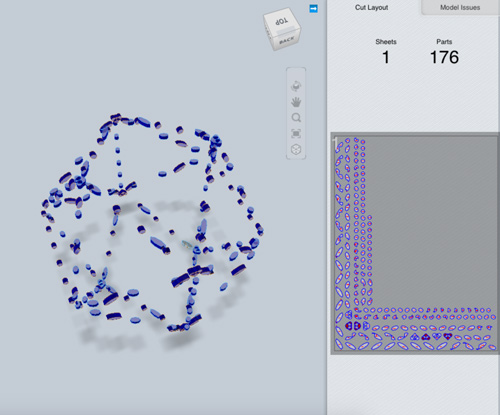The height and width of the screenshot is (415, 500).
Task: Click the BACK face of view cube
Action: click(x=286, y=41)
